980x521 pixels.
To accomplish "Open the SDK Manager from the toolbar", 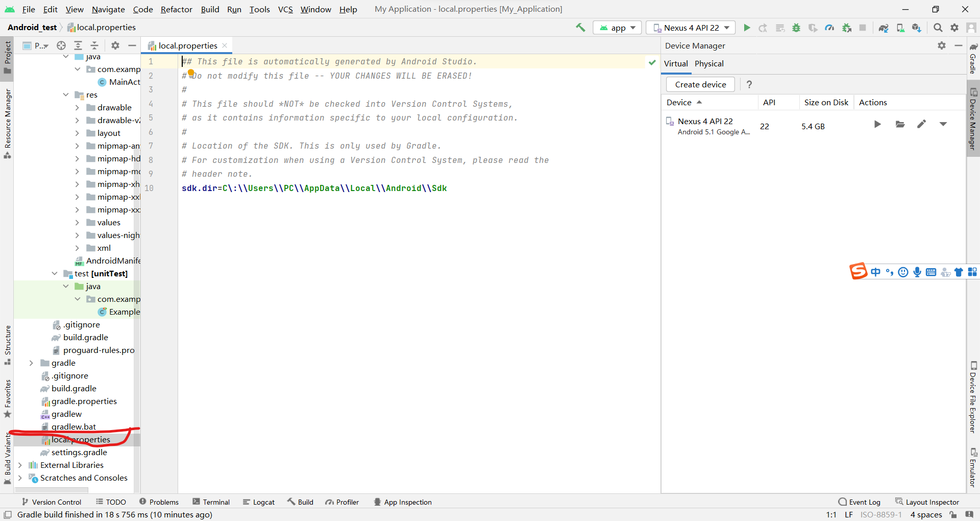I will pyautogui.click(x=917, y=28).
